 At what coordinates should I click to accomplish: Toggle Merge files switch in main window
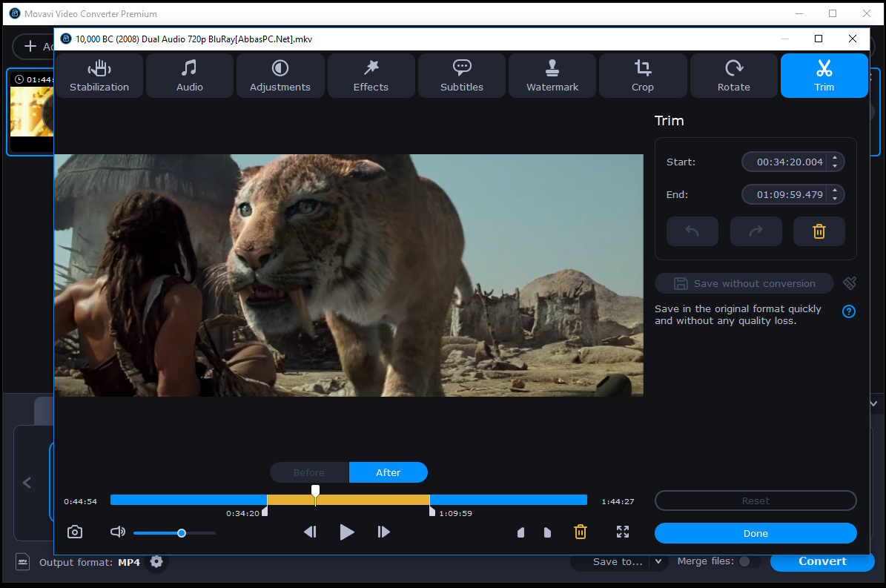coord(749,561)
